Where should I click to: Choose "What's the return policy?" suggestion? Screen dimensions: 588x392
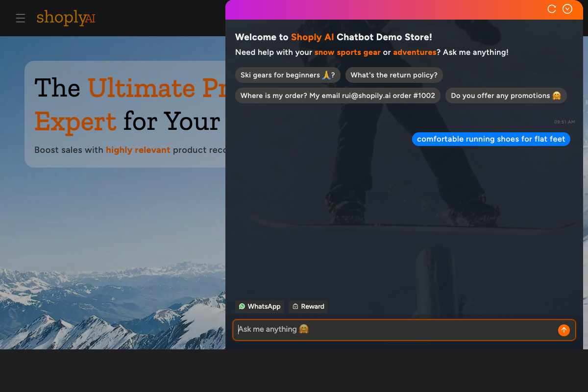(x=394, y=75)
